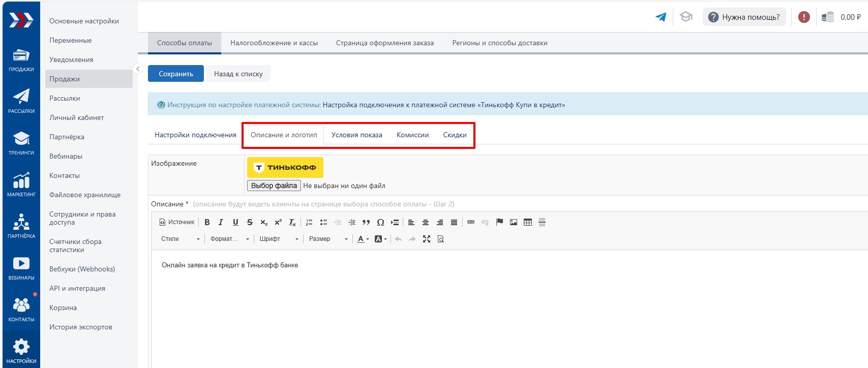Viewport: 868px width, 368px height.
Task: Insert an image into description
Action: click(514, 222)
